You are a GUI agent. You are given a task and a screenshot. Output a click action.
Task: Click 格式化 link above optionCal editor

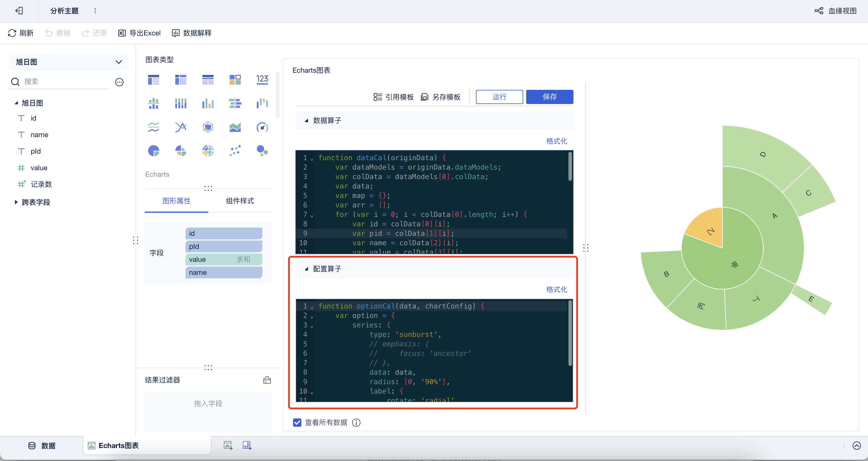[x=556, y=290]
